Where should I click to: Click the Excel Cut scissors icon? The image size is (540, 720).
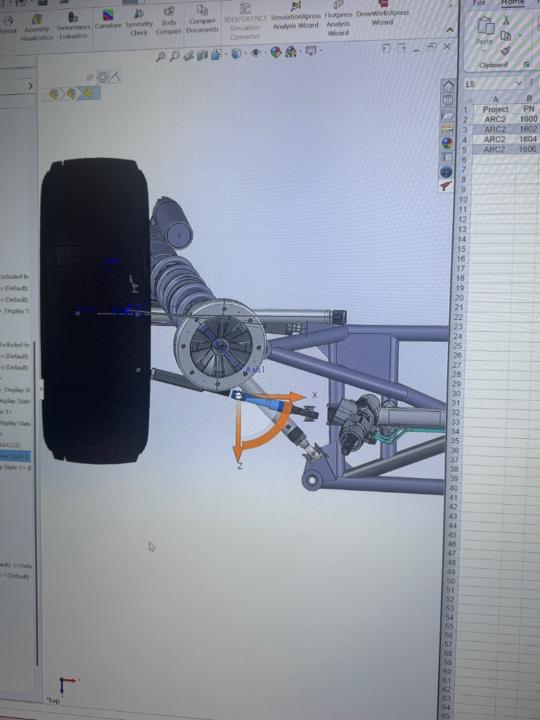coord(506,20)
